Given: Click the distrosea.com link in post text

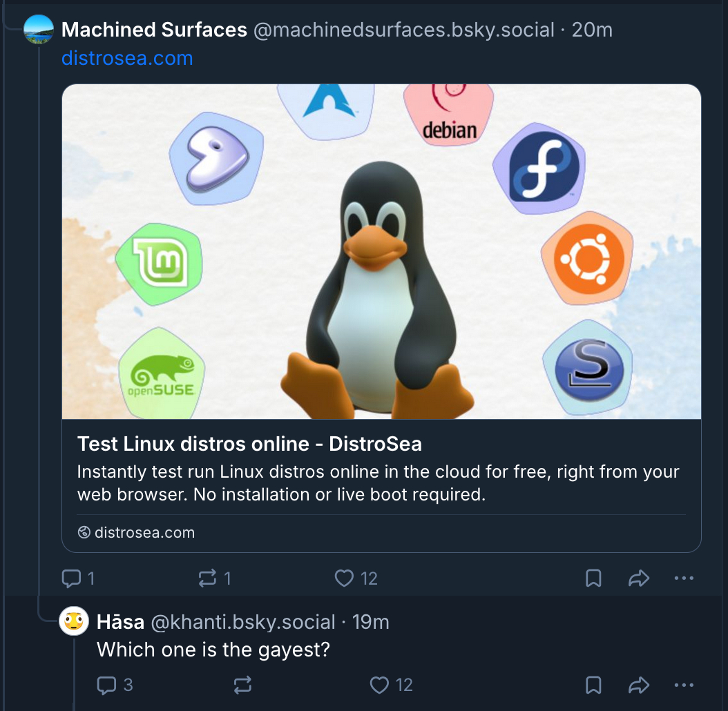Looking at the screenshot, I should (x=127, y=58).
